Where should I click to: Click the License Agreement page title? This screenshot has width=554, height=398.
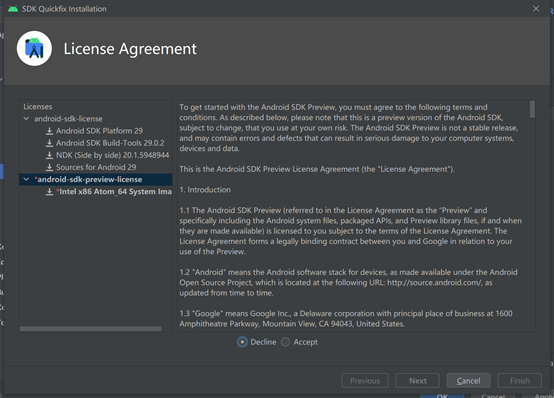tap(130, 49)
